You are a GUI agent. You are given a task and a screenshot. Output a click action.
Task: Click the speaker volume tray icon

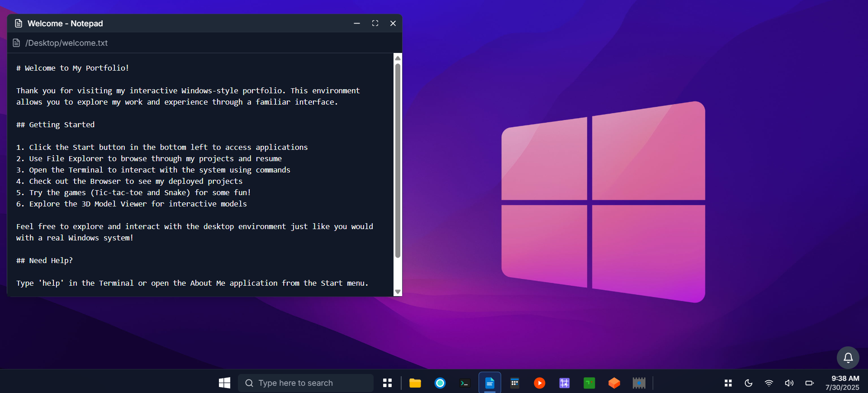[789, 383]
